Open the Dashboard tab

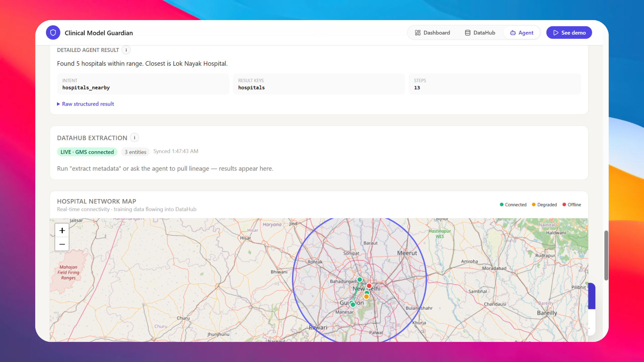(x=432, y=33)
